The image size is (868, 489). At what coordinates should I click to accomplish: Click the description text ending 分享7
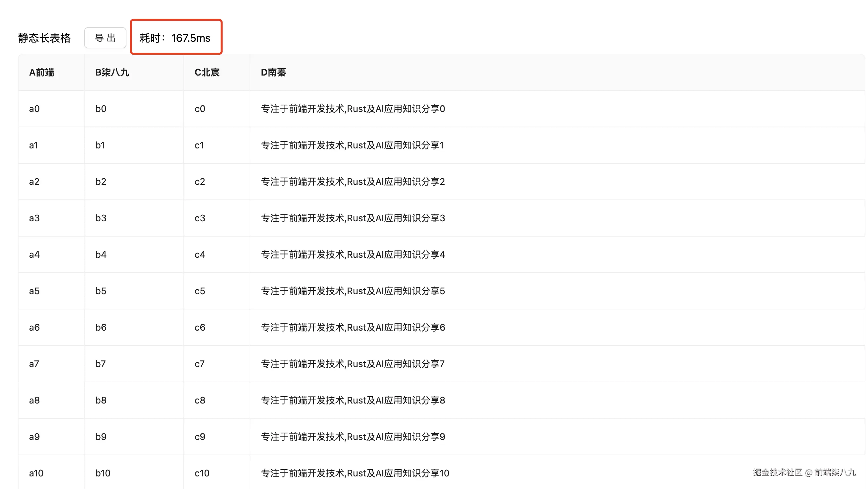[353, 364]
